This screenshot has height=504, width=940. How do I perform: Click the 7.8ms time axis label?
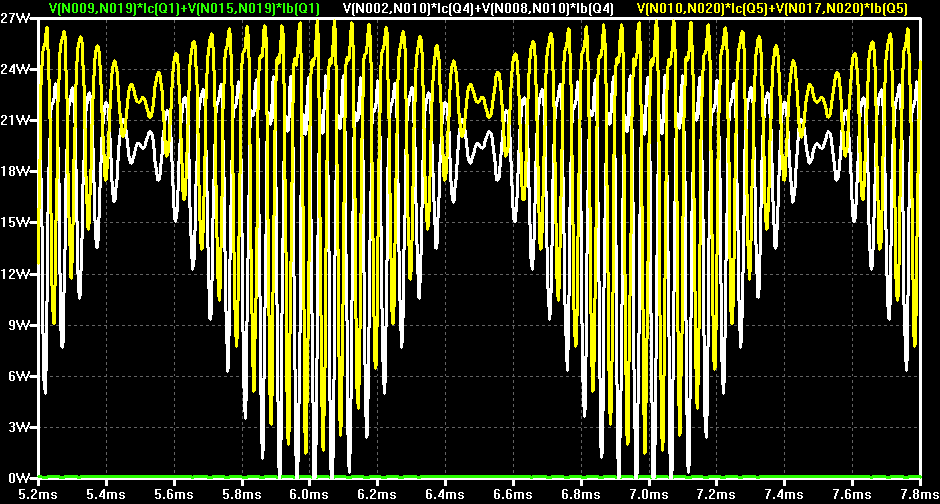(920, 494)
